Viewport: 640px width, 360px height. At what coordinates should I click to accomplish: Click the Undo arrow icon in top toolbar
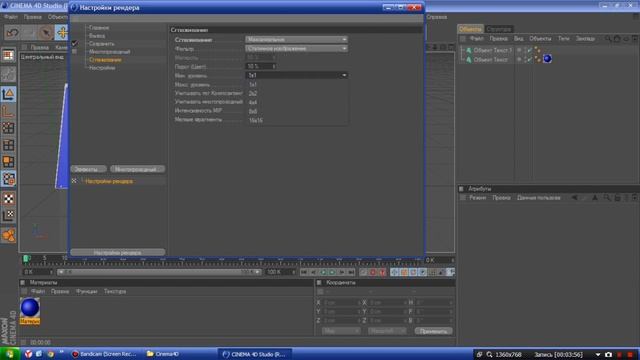tap(12, 33)
